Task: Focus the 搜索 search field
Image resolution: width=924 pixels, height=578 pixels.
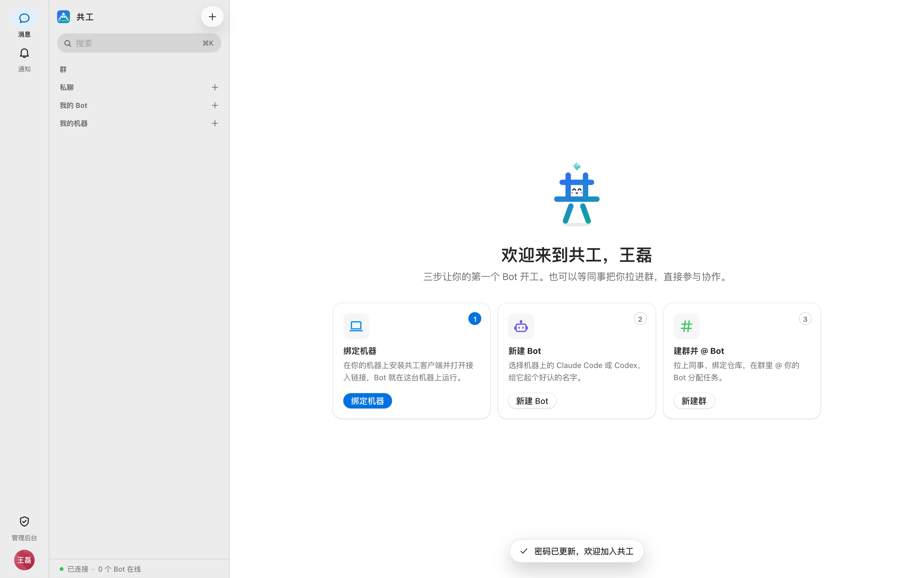Action: click(x=139, y=43)
